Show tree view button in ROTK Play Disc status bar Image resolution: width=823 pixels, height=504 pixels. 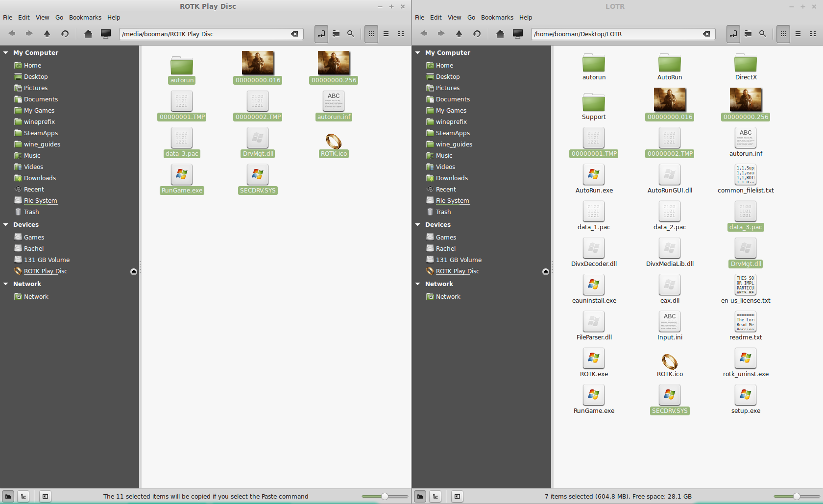coord(23,496)
